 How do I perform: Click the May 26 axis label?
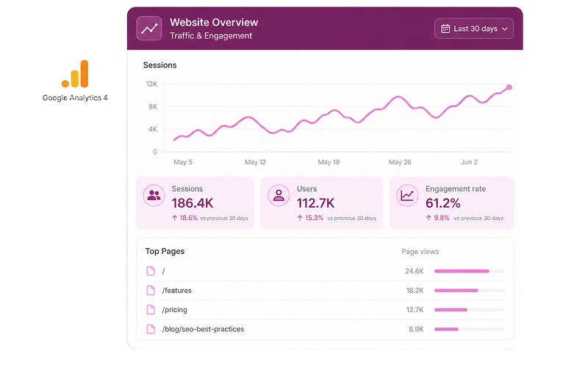[x=400, y=162]
